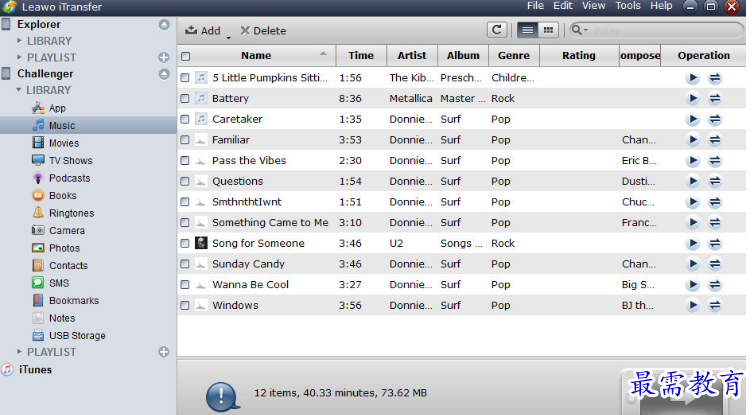The width and height of the screenshot is (752, 415).
Task: Click the search magnifier icon
Action: click(x=576, y=30)
